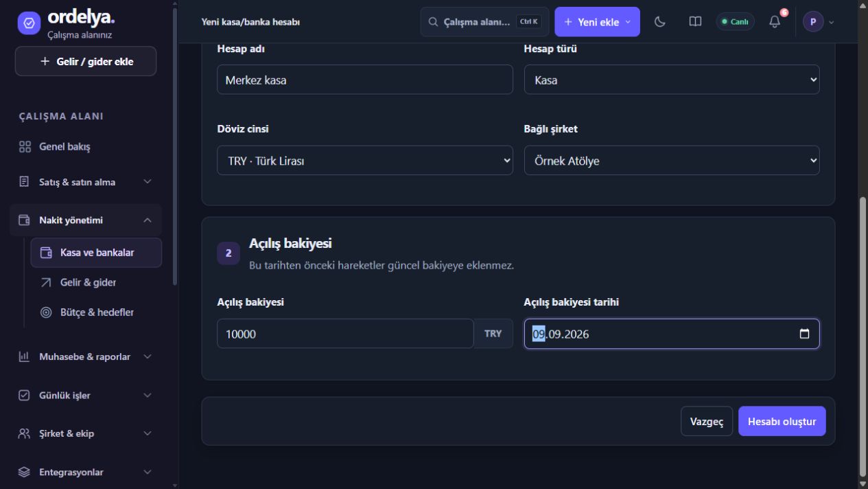Open the Yeni ekle dropdown button
The image size is (868, 489).
(597, 22)
